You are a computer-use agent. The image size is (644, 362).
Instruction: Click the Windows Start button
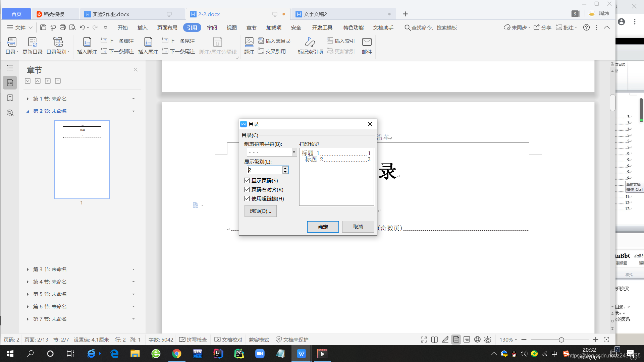(10, 354)
